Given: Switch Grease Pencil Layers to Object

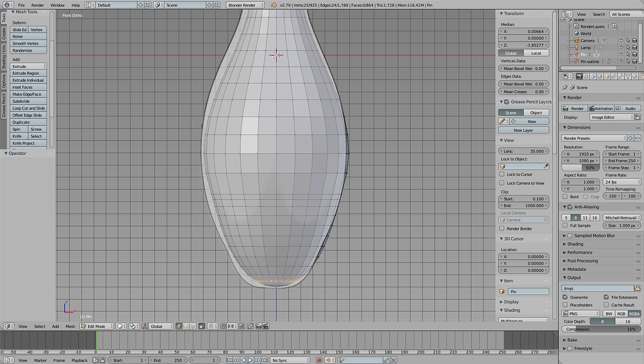Looking at the screenshot, I should coord(536,111).
